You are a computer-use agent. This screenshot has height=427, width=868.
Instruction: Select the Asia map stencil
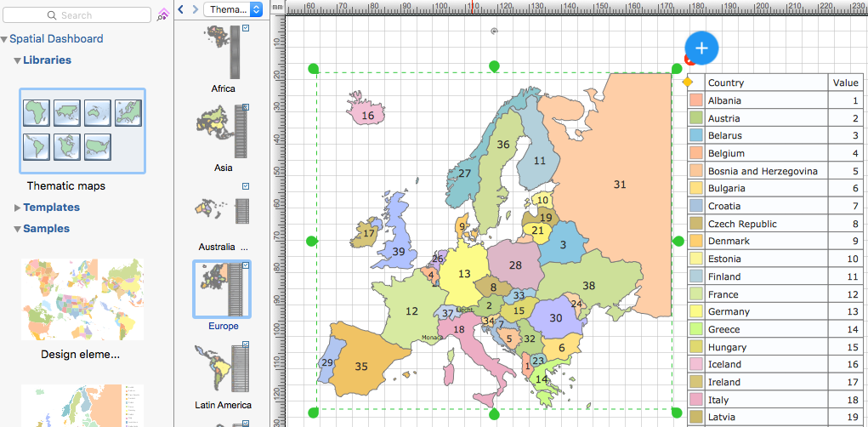coord(223,132)
